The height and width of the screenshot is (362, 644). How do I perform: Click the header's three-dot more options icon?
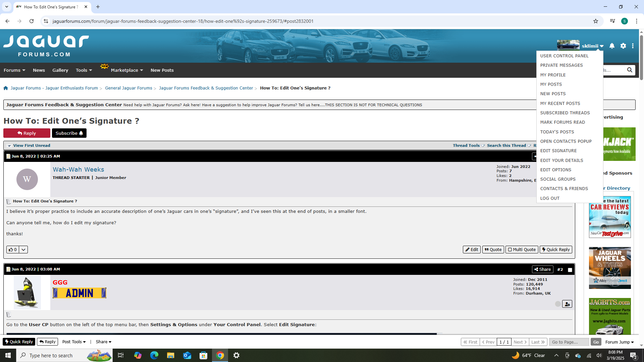point(633,46)
